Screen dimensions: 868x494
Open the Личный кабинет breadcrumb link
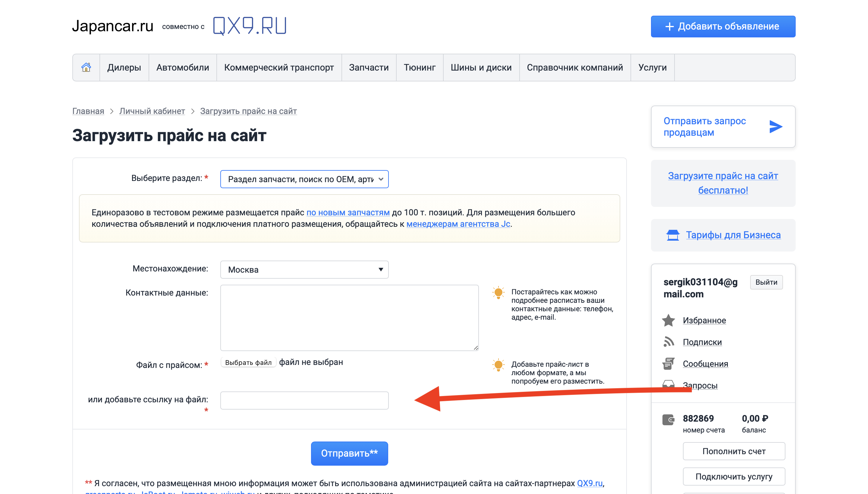tap(152, 111)
